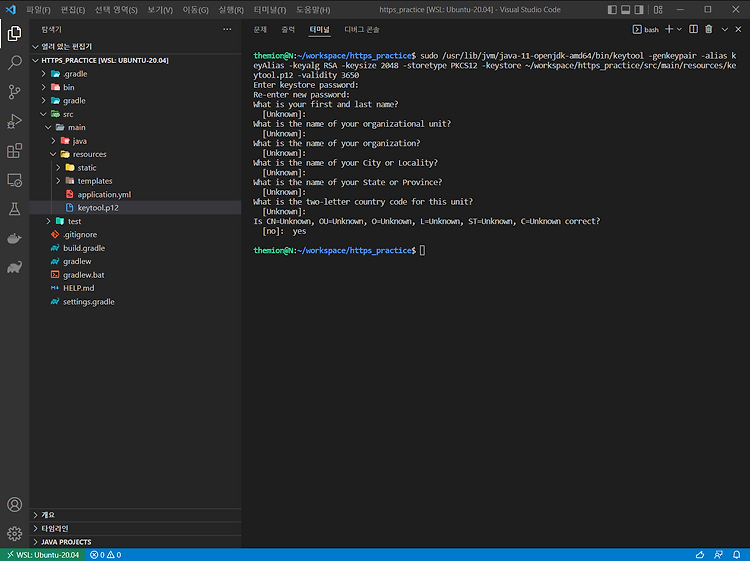Open the Testing flask view
This screenshot has width=750, height=561.
click(14, 209)
